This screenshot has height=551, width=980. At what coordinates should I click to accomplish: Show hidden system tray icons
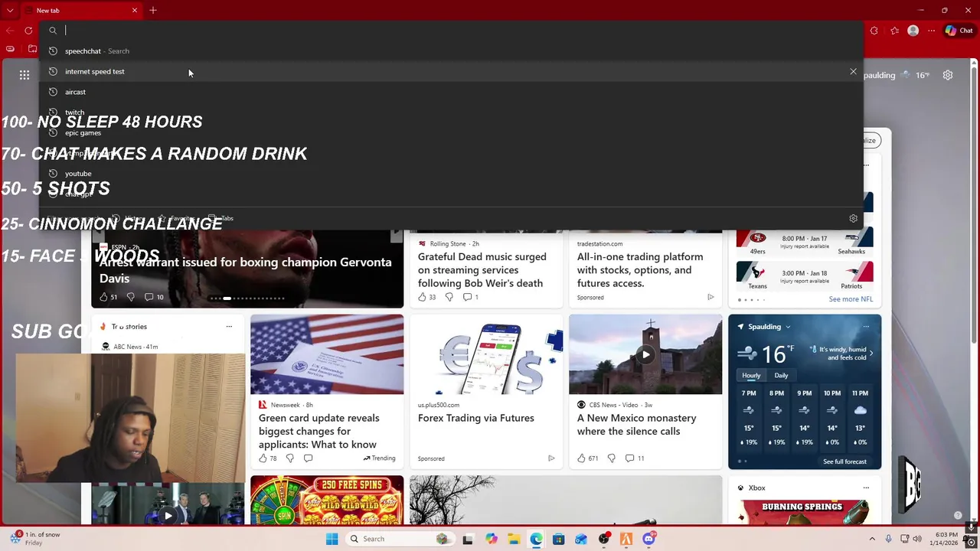(x=872, y=539)
